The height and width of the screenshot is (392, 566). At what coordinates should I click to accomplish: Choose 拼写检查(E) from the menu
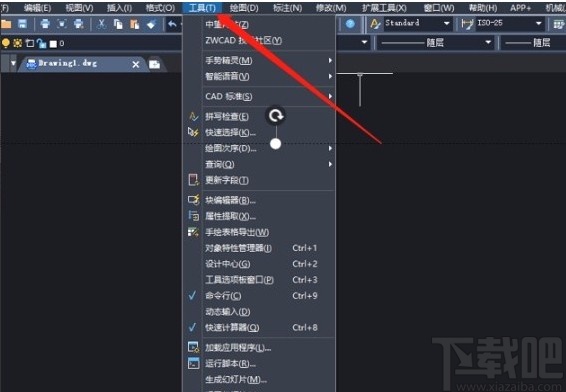258,117
